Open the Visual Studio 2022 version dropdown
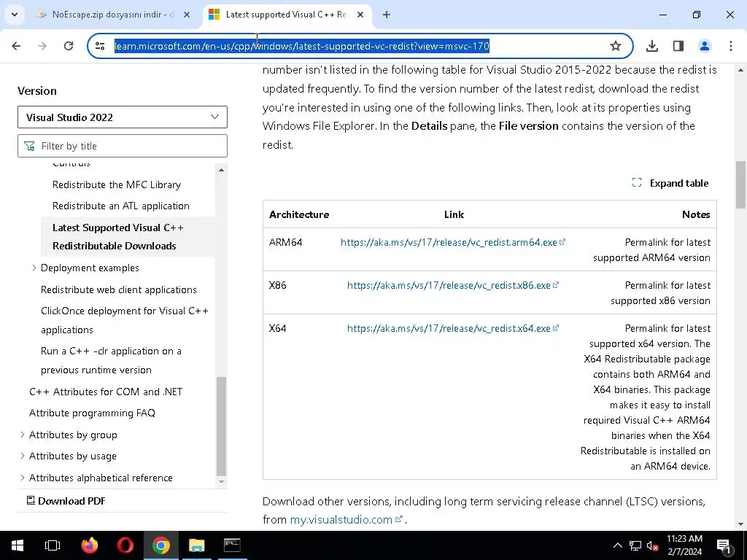Image resolution: width=747 pixels, height=560 pixels. [x=123, y=117]
